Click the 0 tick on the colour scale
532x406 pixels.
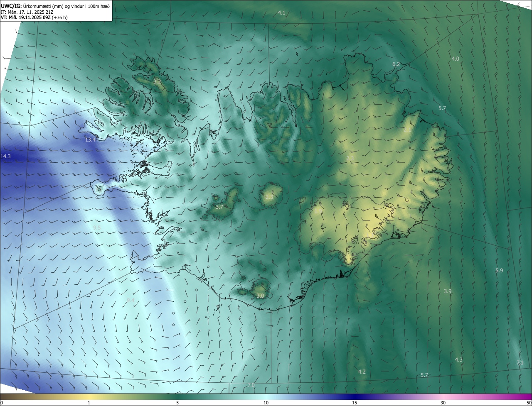coord(2,403)
